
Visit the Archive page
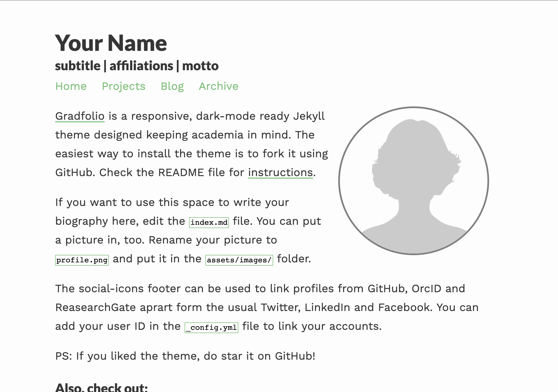(x=218, y=86)
